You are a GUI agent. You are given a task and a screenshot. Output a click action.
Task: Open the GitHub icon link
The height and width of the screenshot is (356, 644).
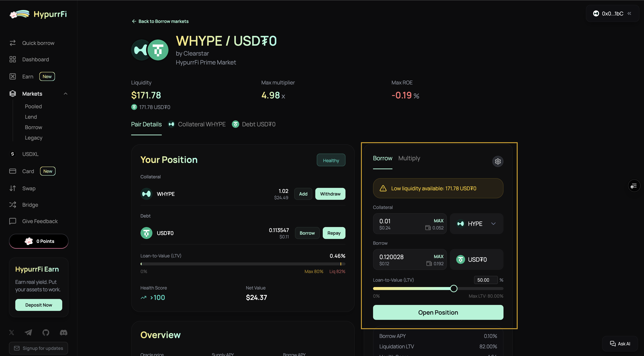pyautogui.click(x=46, y=333)
